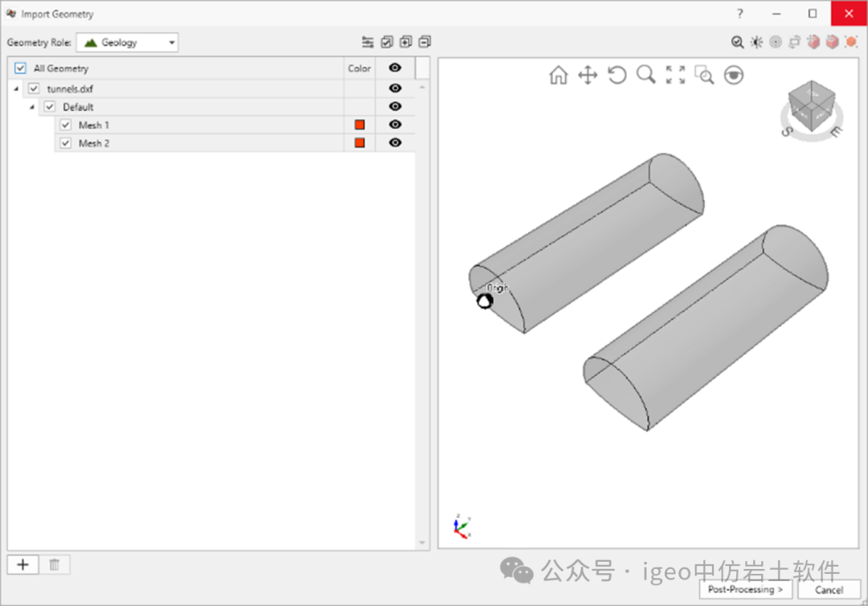This screenshot has width=868, height=606.
Task: Select the pan tool in viewport toolbar
Action: point(588,76)
